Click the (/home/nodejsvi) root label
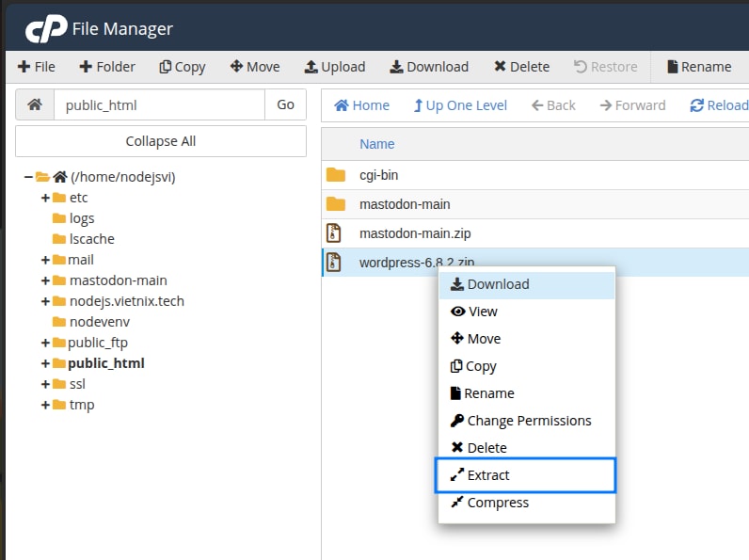The height and width of the screenshot is (560, 749). click(122, 177)
